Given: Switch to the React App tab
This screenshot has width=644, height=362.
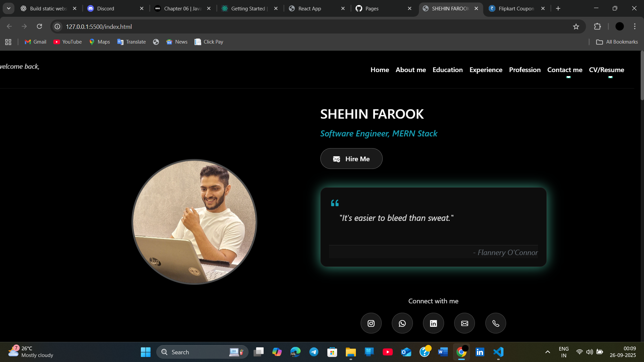Looking at the screenshot, I should (x=309, y=8).
